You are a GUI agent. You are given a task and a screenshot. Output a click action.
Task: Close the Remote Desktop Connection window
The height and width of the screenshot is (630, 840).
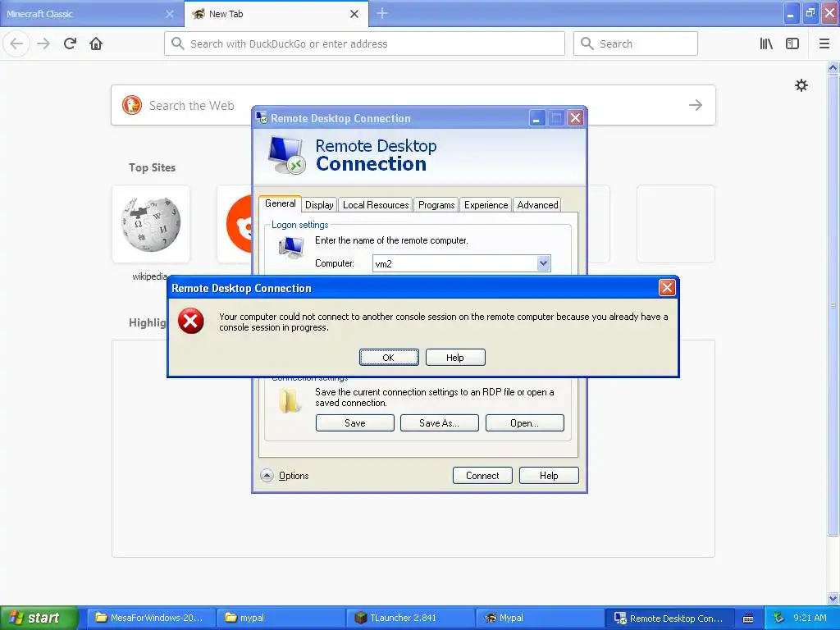[575, 118]
